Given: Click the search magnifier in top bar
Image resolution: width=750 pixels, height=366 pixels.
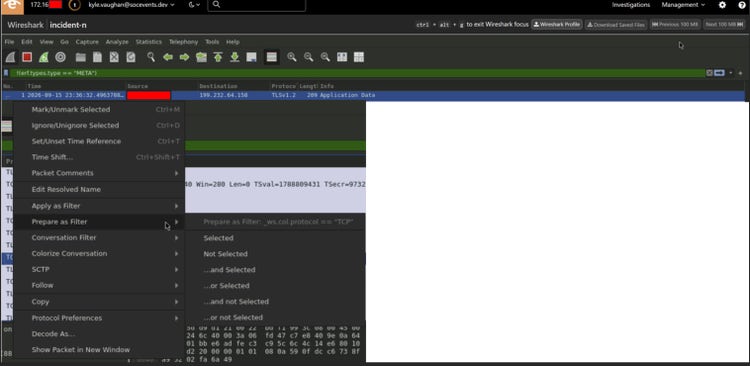Looking at the screenshot, I should [216, 4].
